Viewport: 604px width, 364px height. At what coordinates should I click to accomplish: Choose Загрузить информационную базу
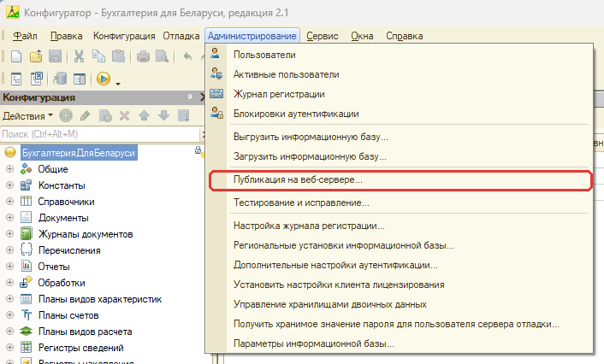[399, 156]
